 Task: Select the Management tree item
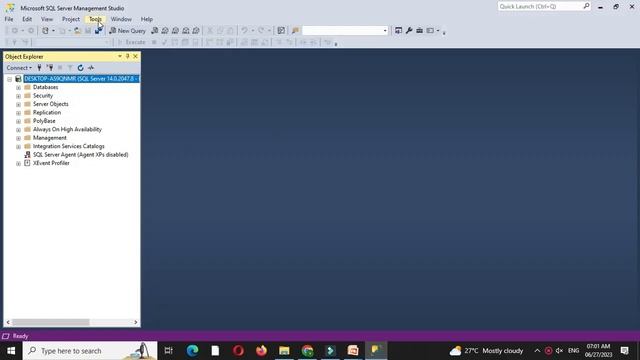50,138
